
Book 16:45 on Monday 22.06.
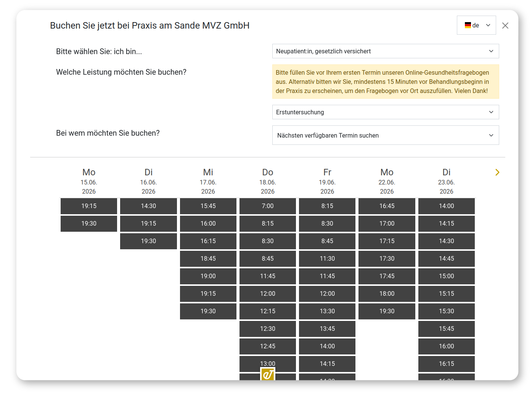pos(387,206)
